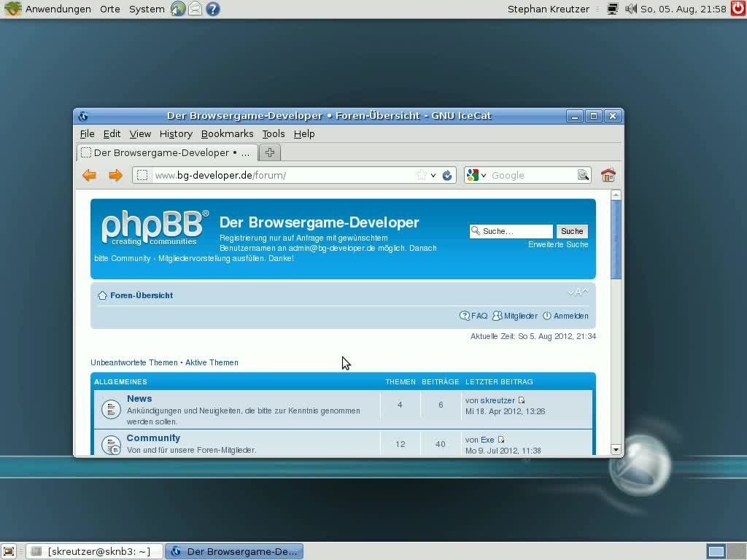Viewport: 747px width, 560px height.
Task: Click the IceCat window menu icon
Action: [83, 116]
